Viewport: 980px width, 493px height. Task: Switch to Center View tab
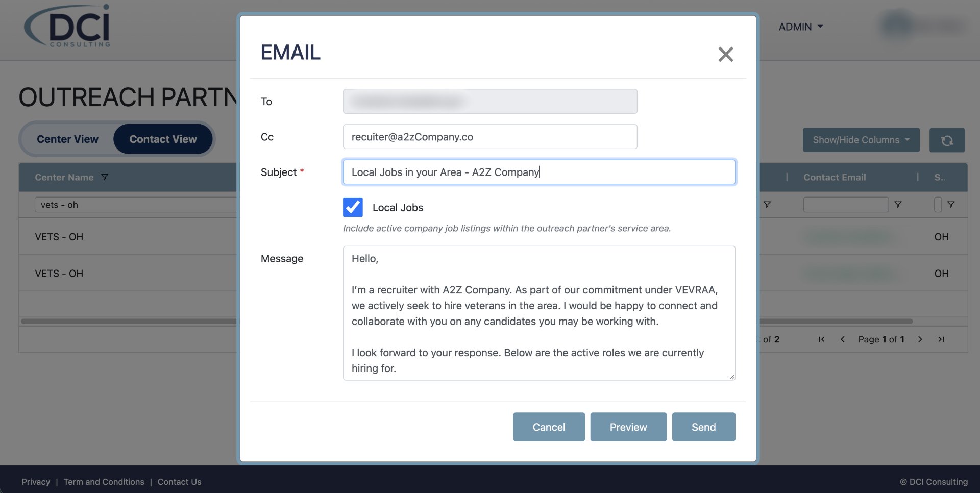coord(67,139)
